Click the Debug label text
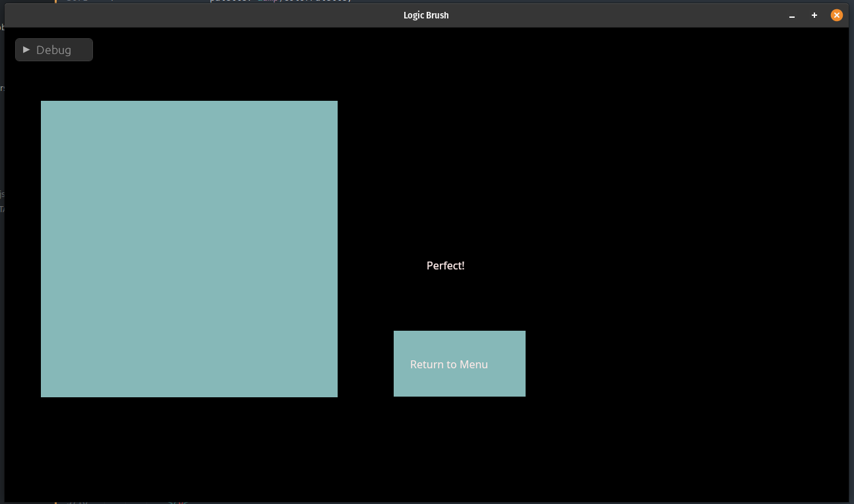The width and height of the screenshot is (854, 504). [53, 50]
